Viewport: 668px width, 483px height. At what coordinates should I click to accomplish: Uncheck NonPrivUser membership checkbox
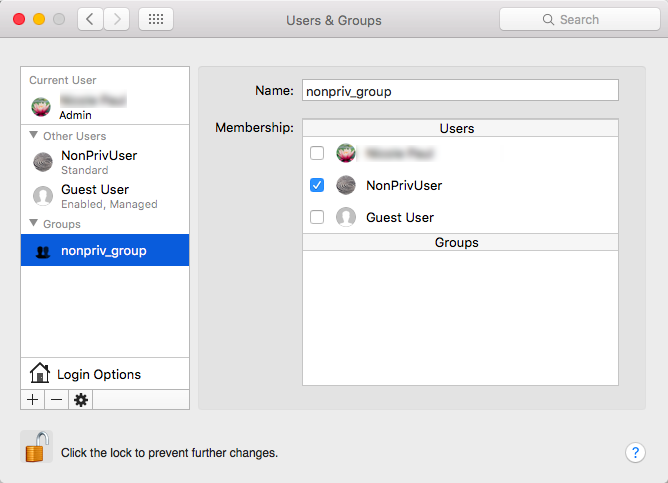tap(317, 185)
